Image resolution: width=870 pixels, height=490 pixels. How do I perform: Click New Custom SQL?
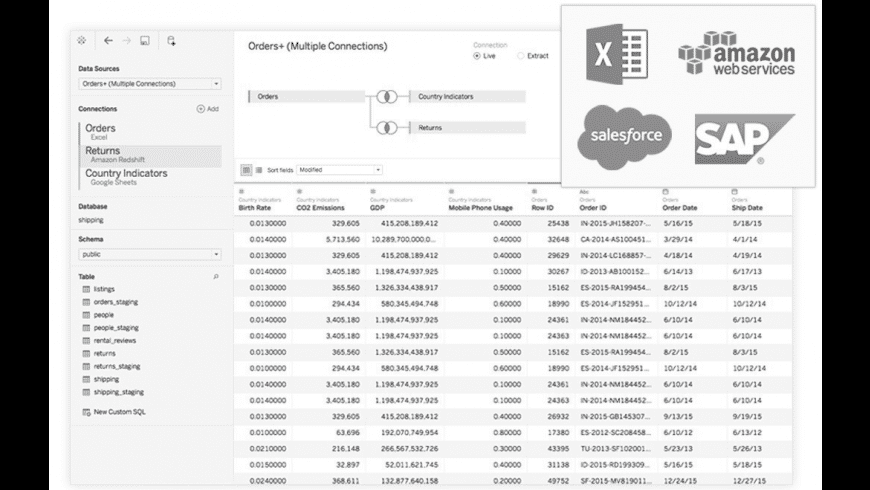click(x=114, y=412)
